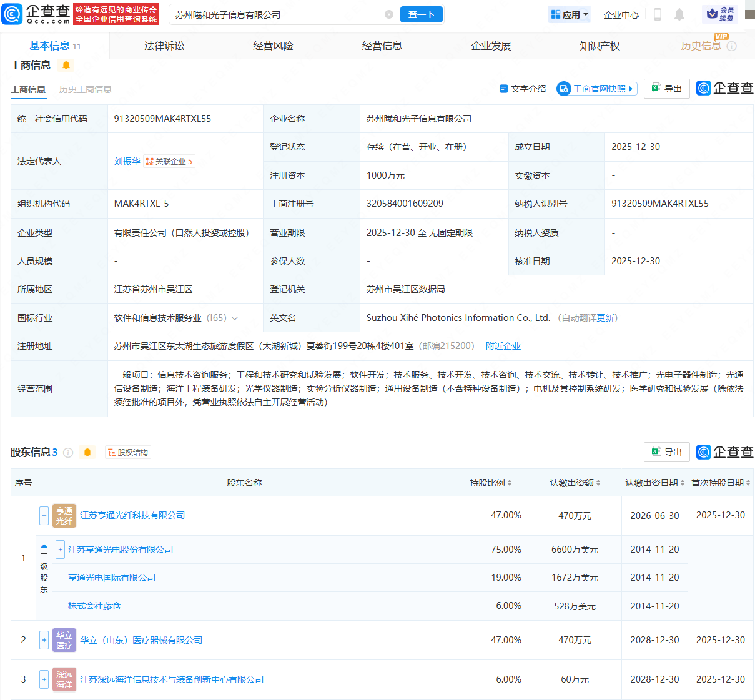The image size is (755, 700).
Task: Click the Qcc logo icon
Action: [x=12, y=14]
